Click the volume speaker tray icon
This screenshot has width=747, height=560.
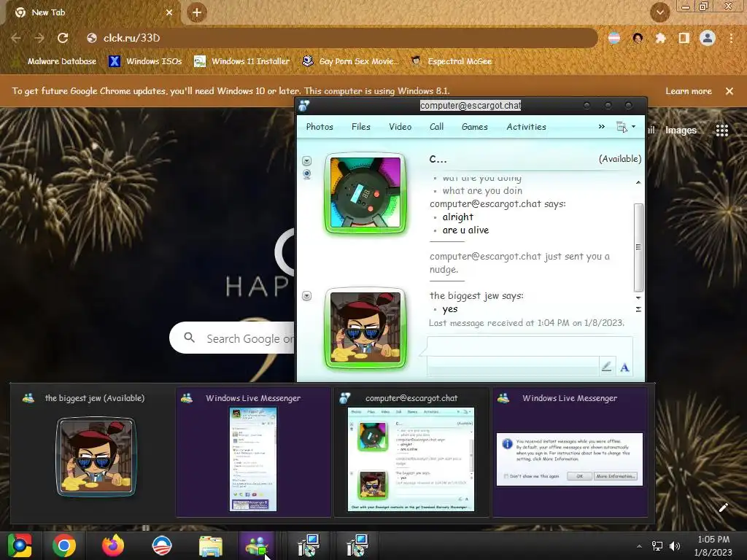point(675,546)
